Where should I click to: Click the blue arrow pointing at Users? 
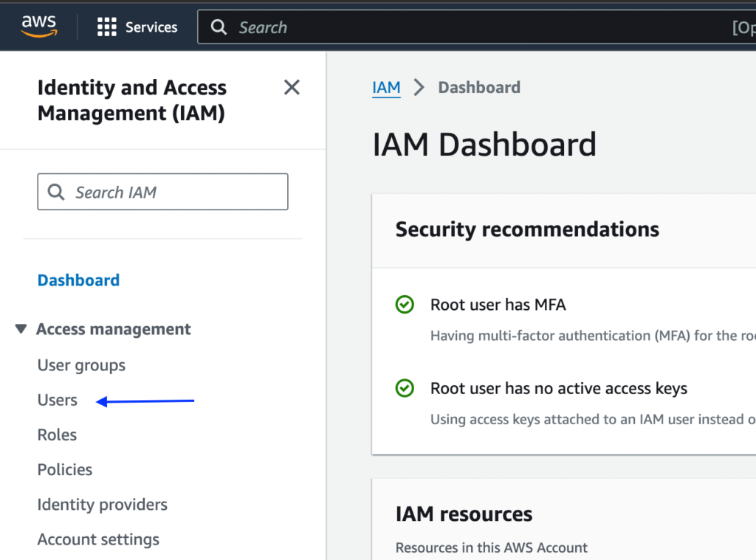click(144, 401)
